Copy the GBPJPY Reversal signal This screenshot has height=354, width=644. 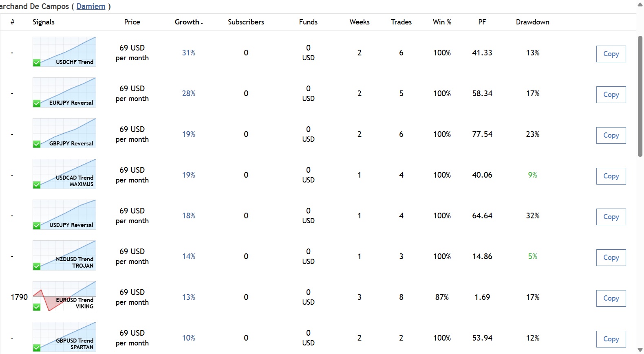[x=611, y=135]
